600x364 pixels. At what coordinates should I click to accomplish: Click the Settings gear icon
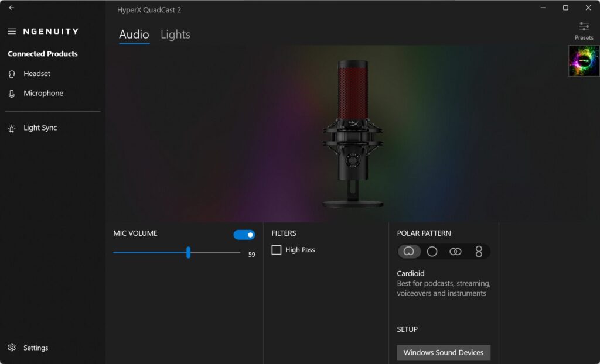(x=12, y=348)
